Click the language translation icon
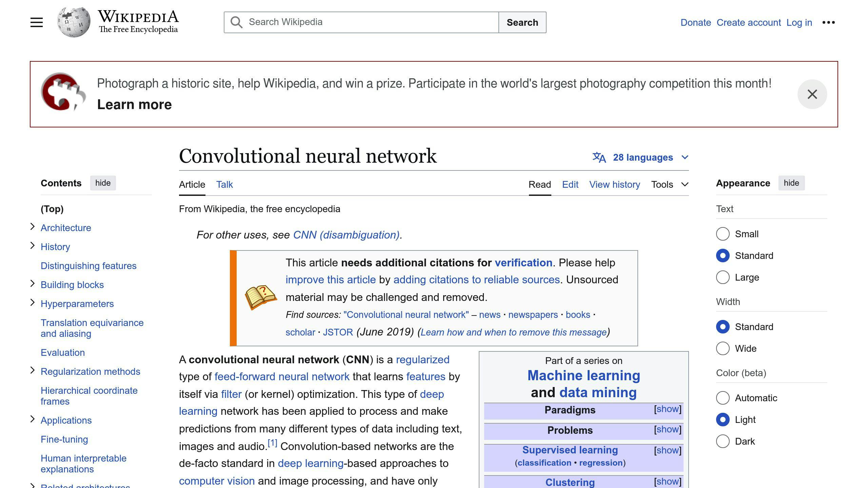Viewport: 868px width, 488px height. click(x=599, y=157)
